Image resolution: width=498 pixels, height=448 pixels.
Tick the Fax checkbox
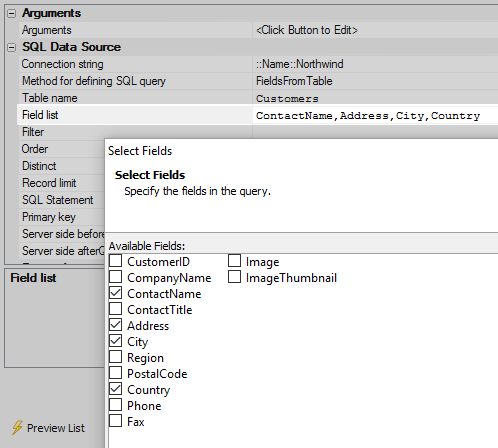pyautogui.click(x=116, y=421)
